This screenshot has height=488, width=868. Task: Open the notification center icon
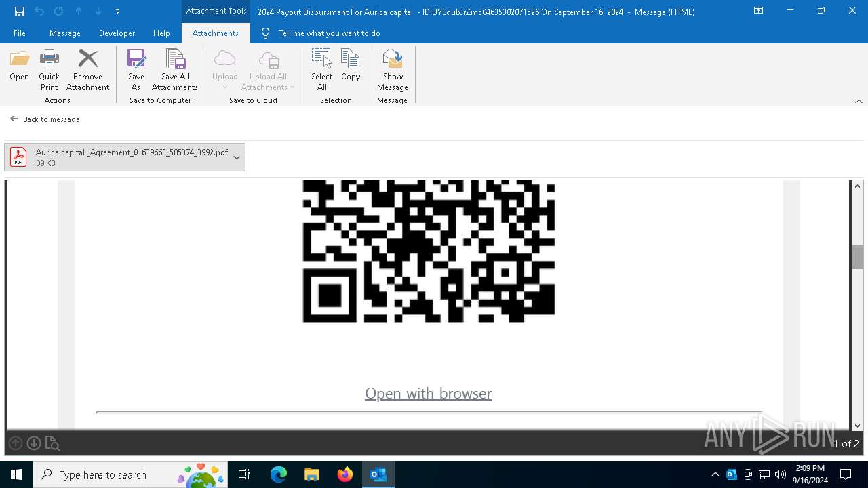click(x=846, y=474)
